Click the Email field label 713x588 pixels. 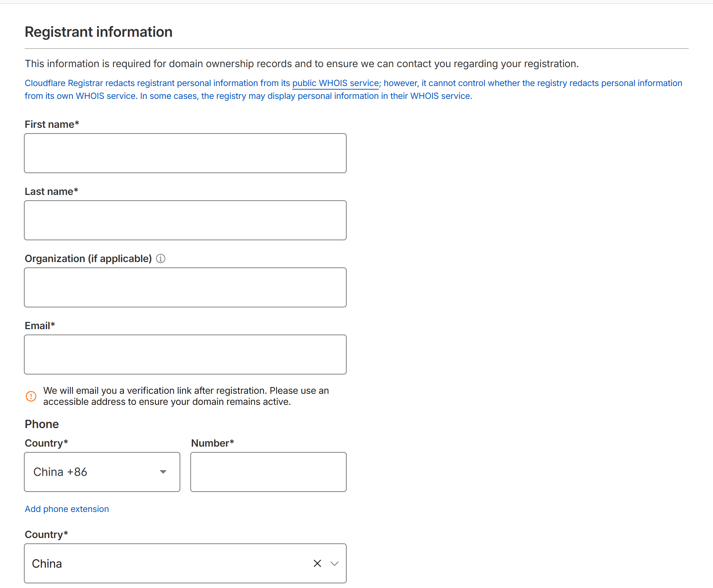pos(40,326)
